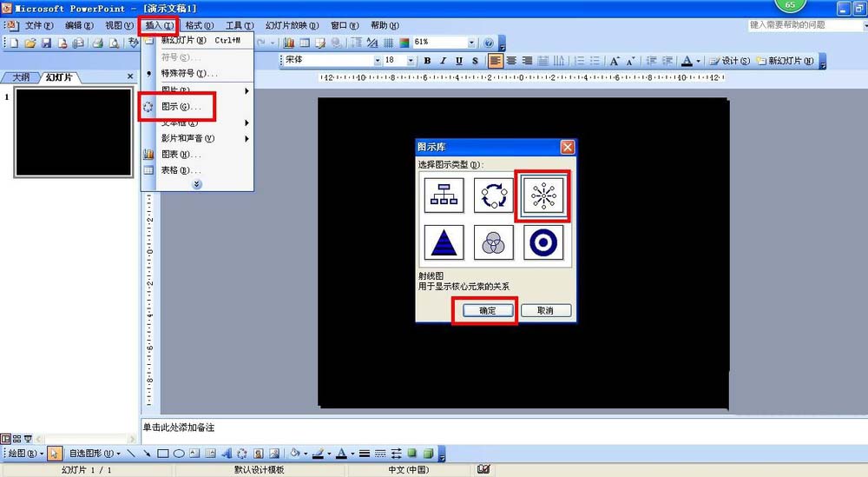Click the Increase Font Size icon
868x477 pixels.
(x=614, y=61)
